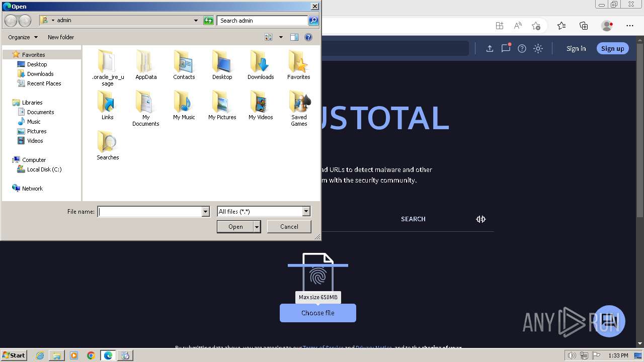The image size is (644, 362).
Task: Open the Windows Start menu
Action: pyautogui.click(x=14, y=355)
